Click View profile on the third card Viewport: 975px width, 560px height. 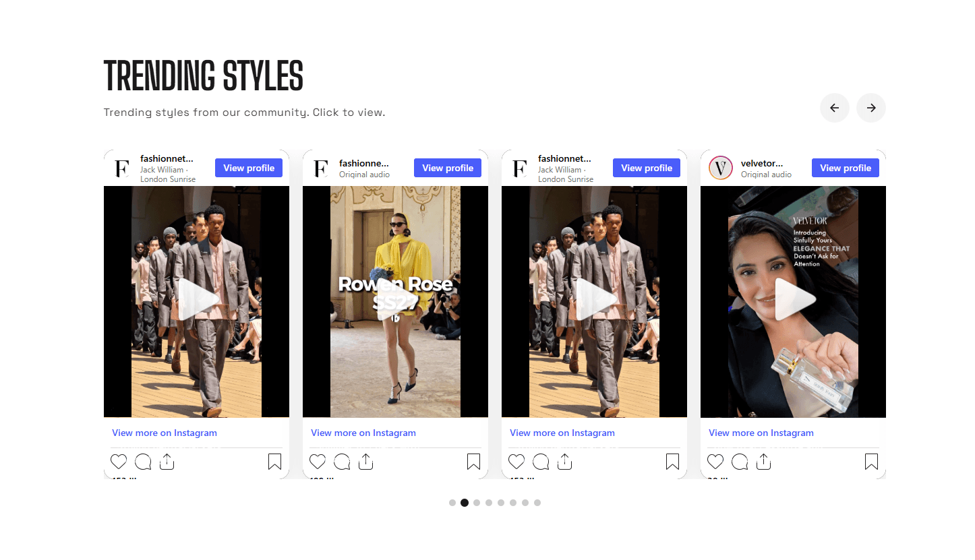647,168
